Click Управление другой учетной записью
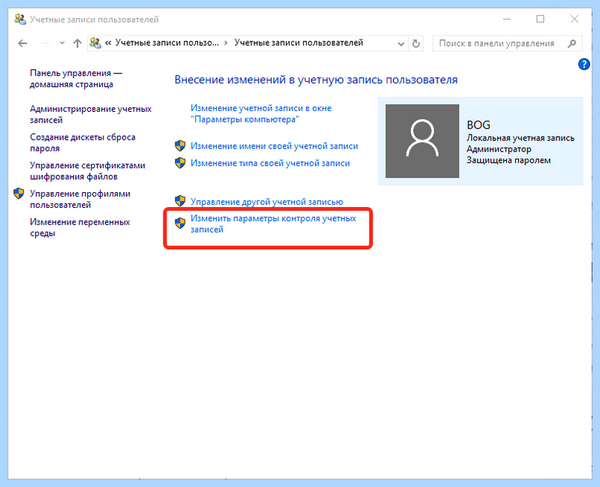 coord(267,201)
